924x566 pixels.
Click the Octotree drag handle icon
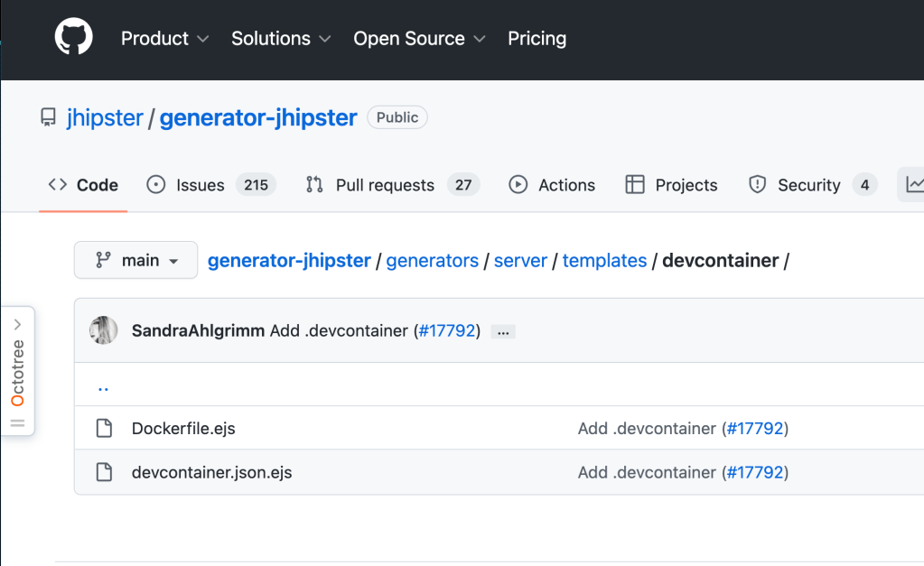click(x=18, y=422)
